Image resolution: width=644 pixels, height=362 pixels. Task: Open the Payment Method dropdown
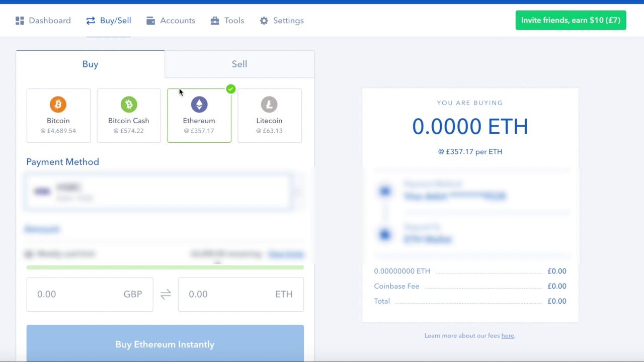point(158,192)
